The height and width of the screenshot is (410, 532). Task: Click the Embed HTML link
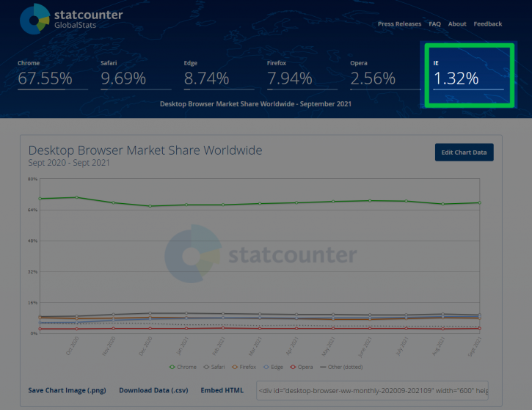(222, 390)
